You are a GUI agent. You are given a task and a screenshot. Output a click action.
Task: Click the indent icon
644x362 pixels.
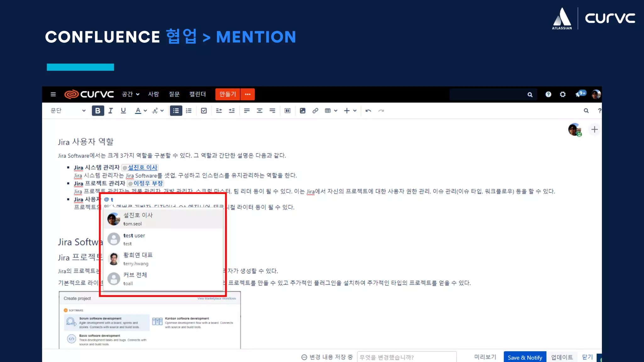click(232, 111)
